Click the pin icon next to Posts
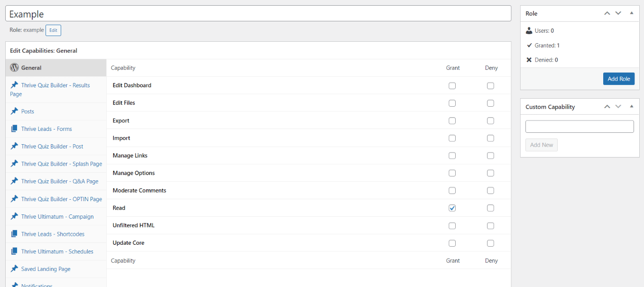The height and width of the screenshot is (287, 644). [x=14, y=111]
